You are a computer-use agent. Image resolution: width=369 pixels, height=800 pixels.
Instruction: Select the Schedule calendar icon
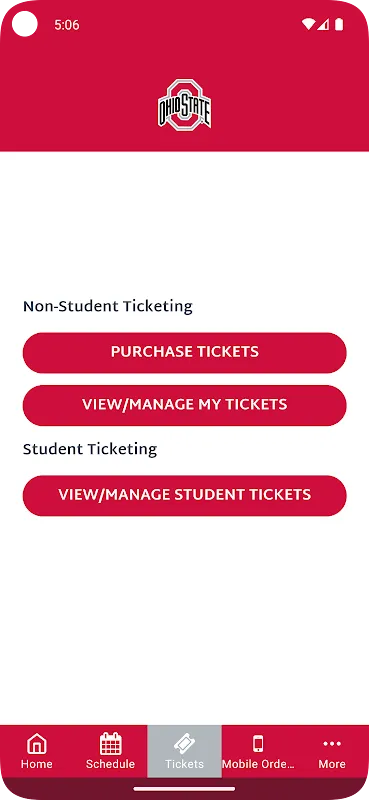[x=110, y=744]
